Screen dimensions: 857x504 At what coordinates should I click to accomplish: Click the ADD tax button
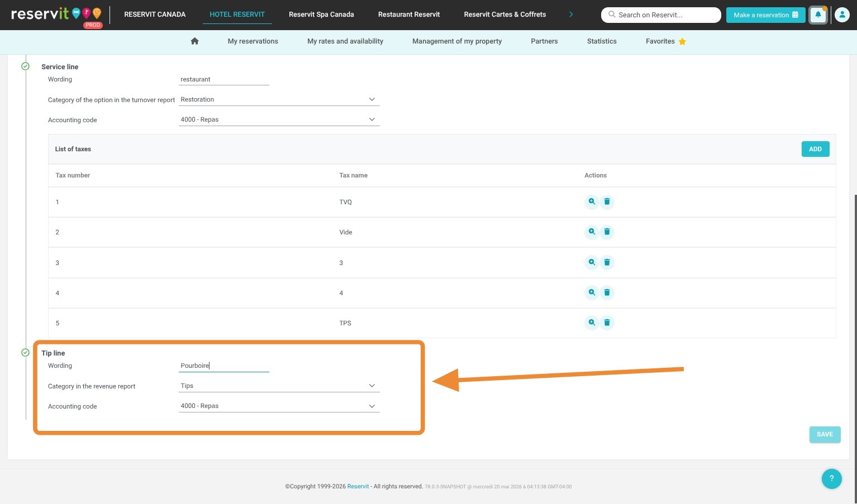(815, 149)
